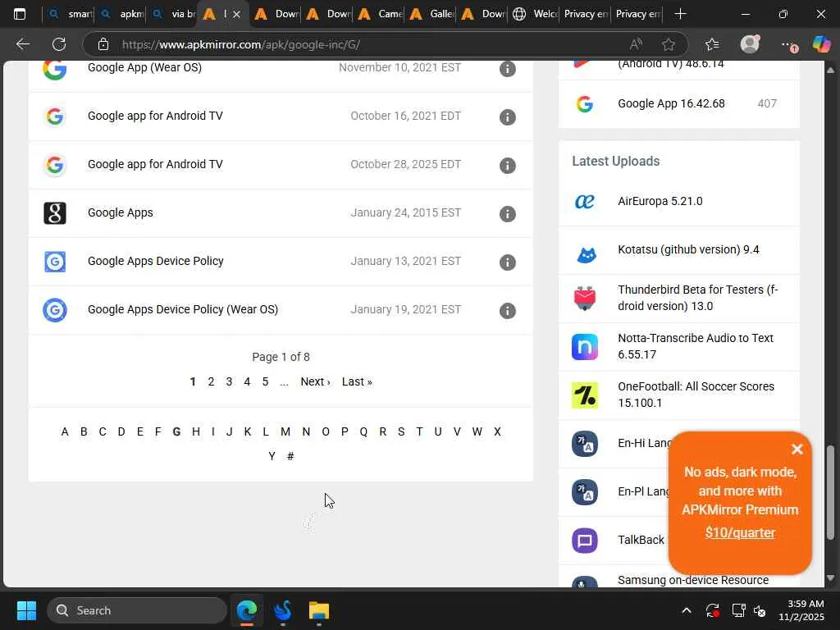Open Kotatsu (github version) 9.4

click(688, 249)
